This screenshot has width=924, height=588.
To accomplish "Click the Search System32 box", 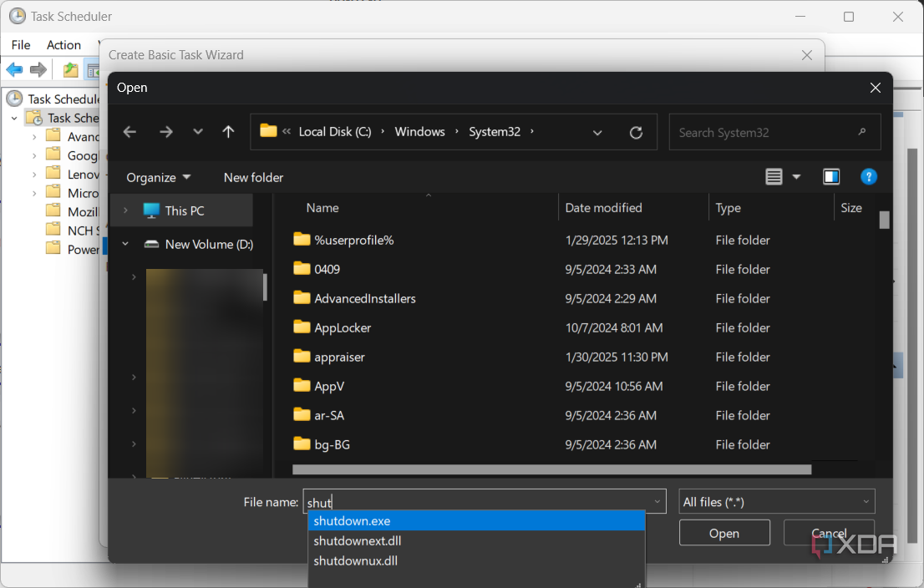I will click(x=774, y=131).
